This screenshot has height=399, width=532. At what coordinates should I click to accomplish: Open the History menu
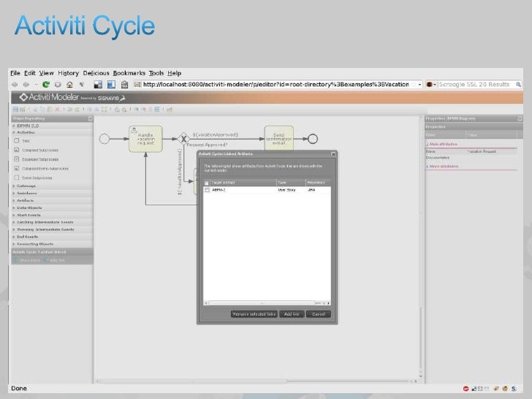click(68, 73)
